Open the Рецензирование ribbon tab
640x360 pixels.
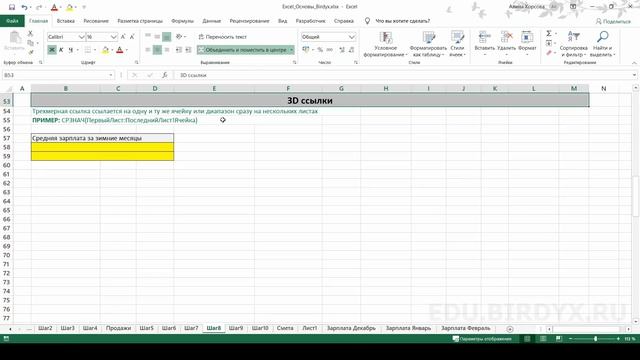[249, 21]
